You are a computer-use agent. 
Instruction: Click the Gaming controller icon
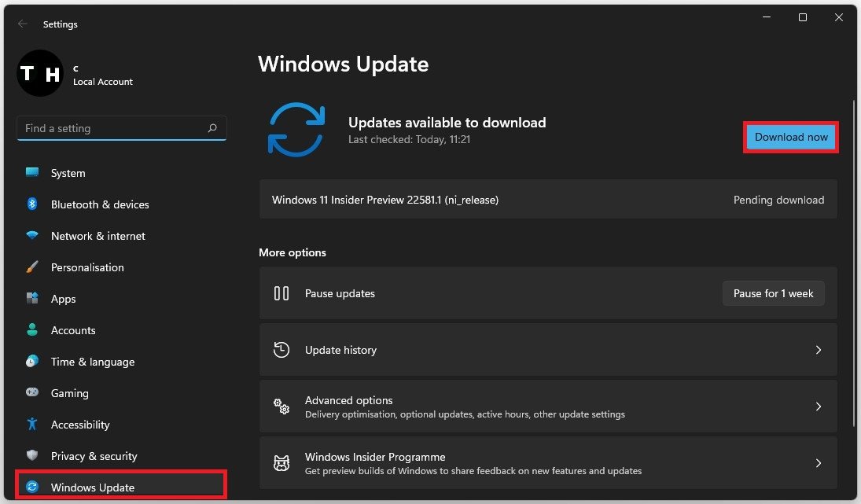[x=32, y=392]
